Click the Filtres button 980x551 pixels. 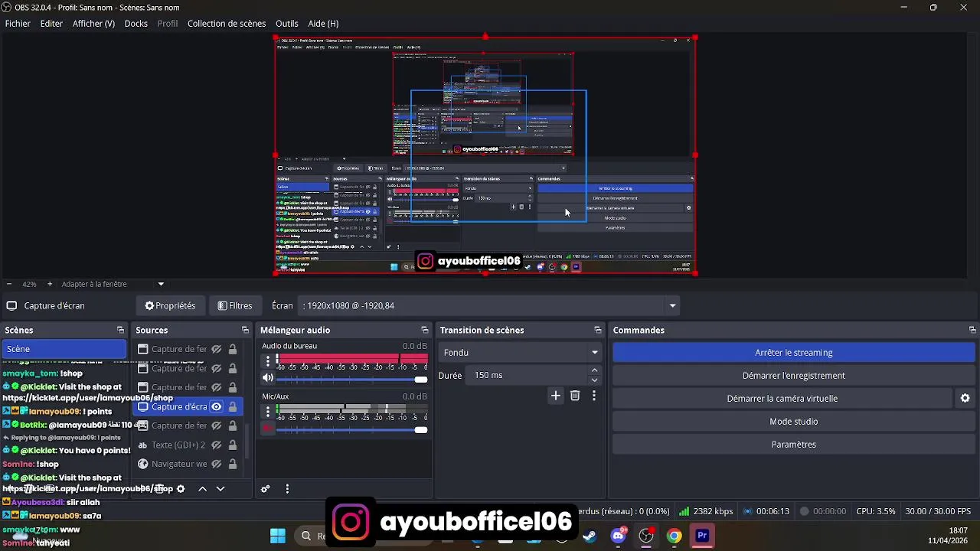point(235,305)
